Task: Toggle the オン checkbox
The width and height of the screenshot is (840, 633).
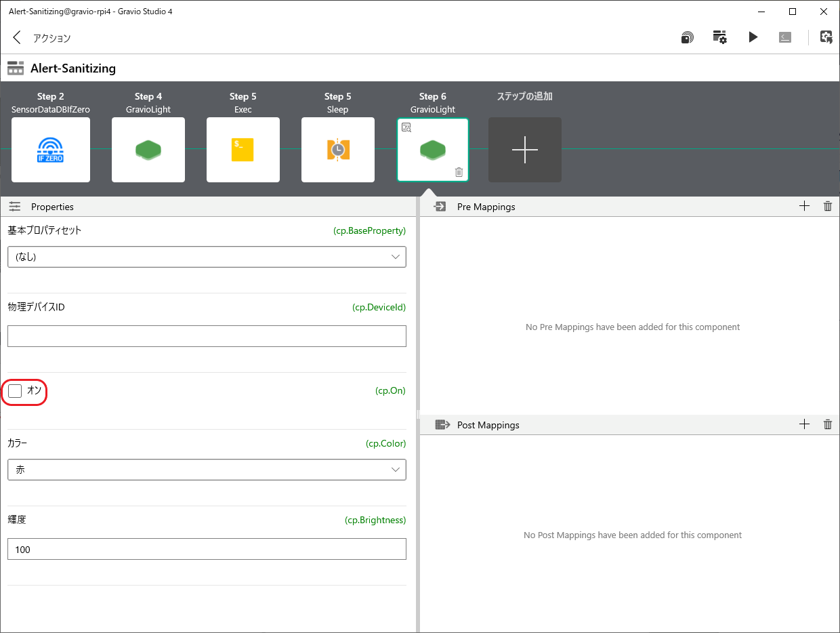Action: (x=15, y=391)
